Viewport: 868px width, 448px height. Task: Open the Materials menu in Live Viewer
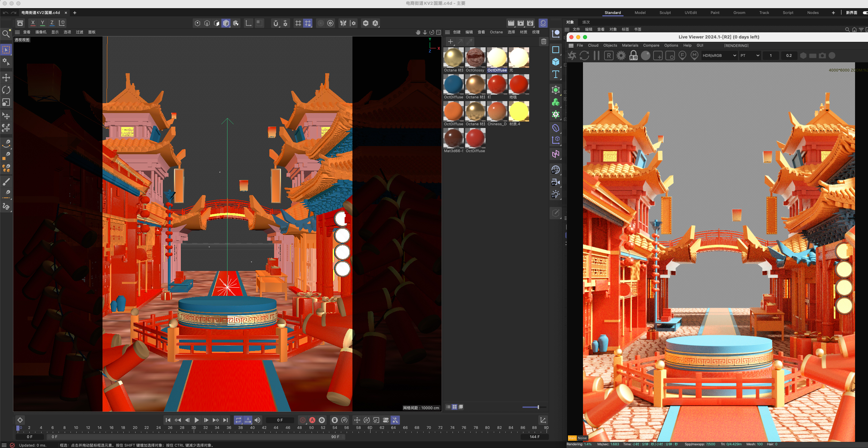click(x=630, y=45)
